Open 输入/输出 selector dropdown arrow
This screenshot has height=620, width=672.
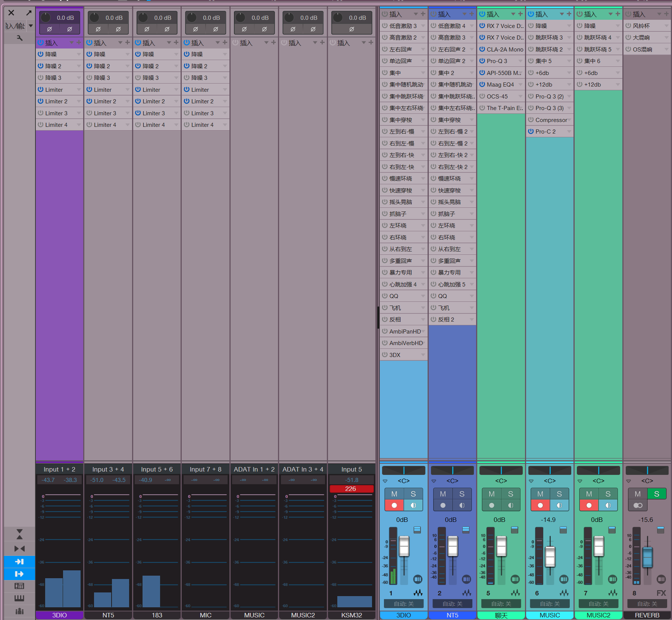pos(31,26)
